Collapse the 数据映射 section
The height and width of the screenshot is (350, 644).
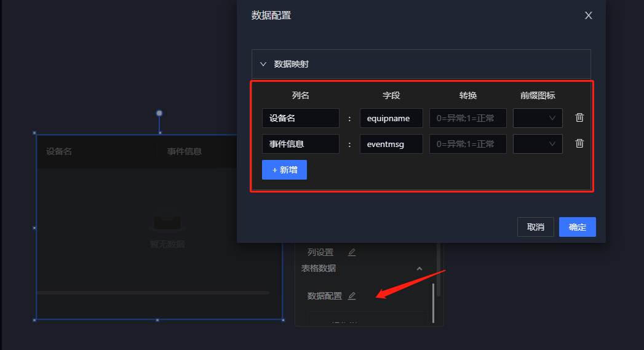[263, 64]
